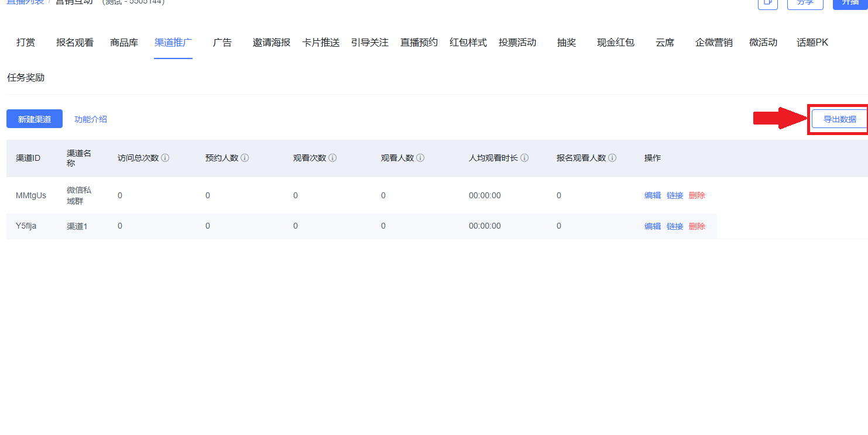Open the 卡片推送 tab
This screenshot has height=435, width=868.
point(321,43)
